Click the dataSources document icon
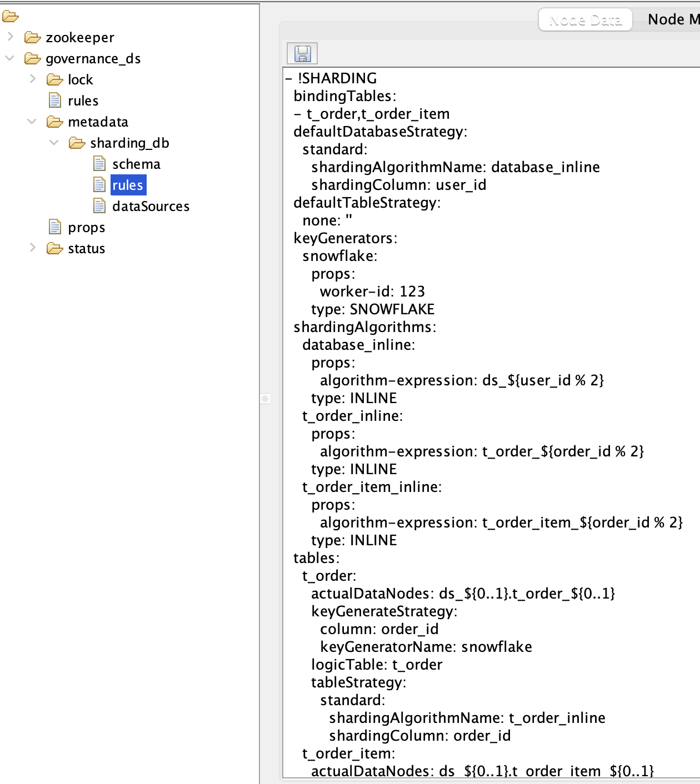700x784 pixels. pyautogui.click(x=99, y=206)
